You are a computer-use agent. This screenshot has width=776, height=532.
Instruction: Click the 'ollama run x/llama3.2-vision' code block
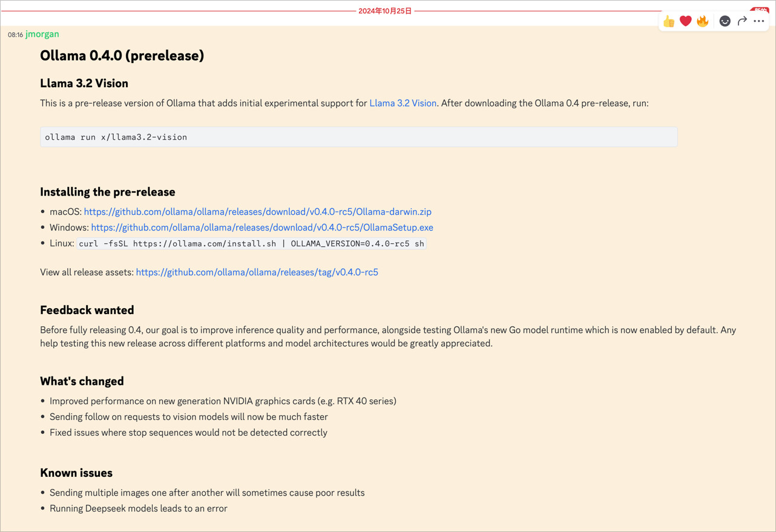click(359, 137)
